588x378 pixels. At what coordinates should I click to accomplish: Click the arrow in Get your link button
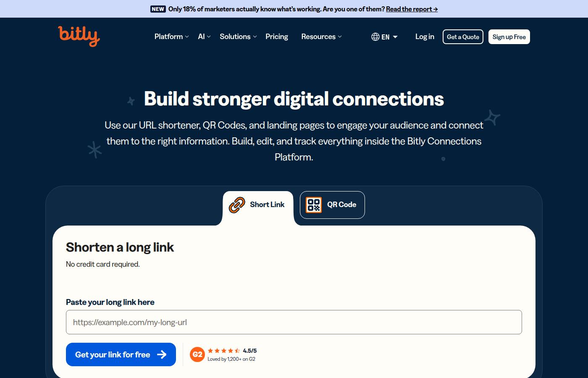[x=162, y=354]
